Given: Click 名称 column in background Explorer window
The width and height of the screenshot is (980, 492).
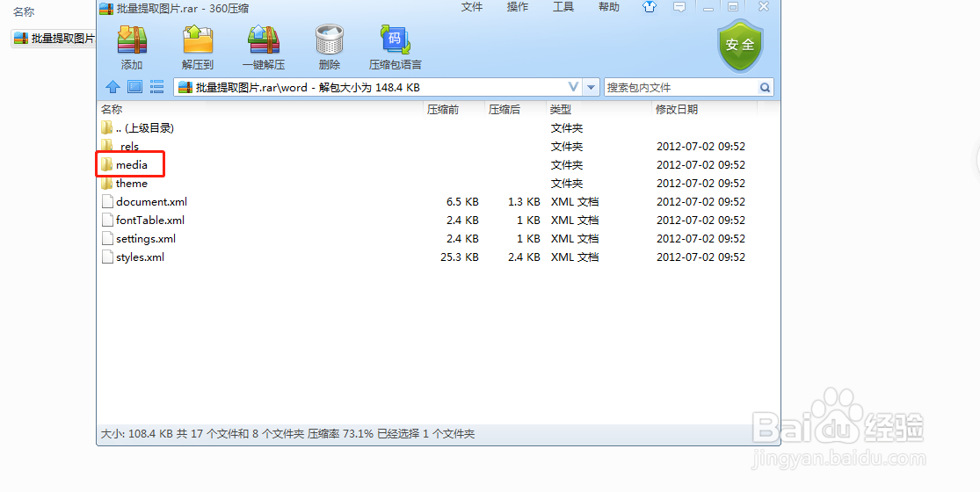Looking at the screenshot, I should [24, 12].
